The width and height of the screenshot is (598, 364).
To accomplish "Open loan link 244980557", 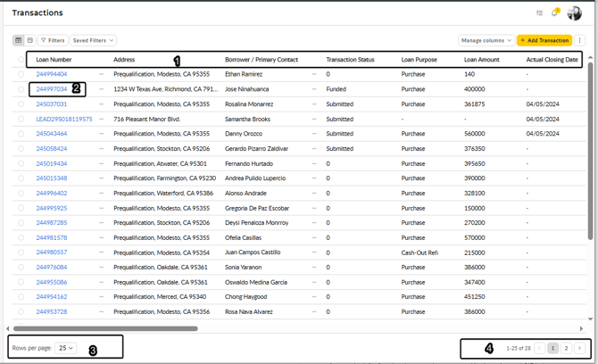I will (52, 252).
